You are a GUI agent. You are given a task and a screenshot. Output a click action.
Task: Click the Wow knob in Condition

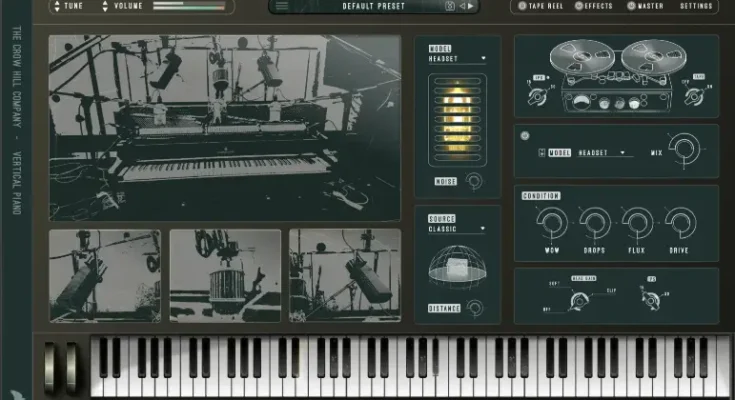551,222
